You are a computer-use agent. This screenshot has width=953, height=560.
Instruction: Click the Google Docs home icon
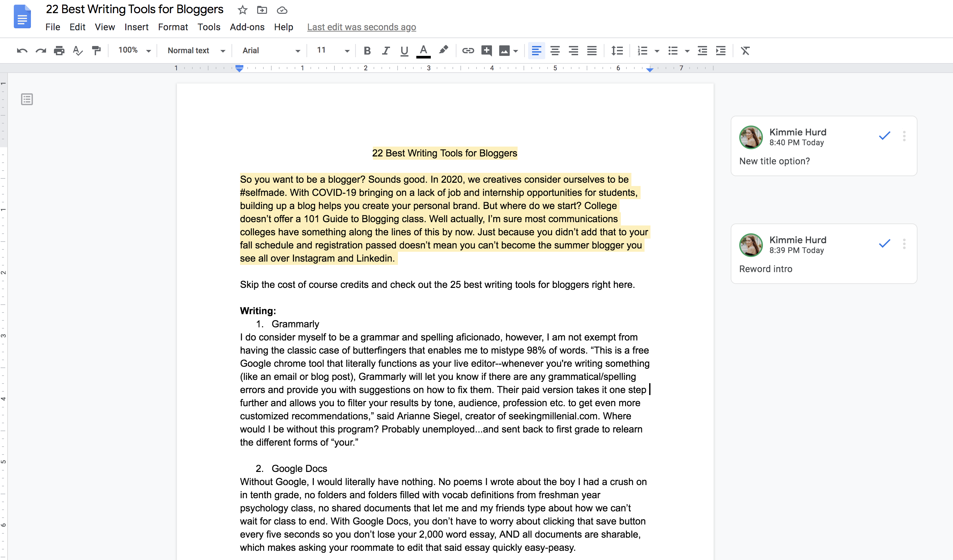[22, 17]
